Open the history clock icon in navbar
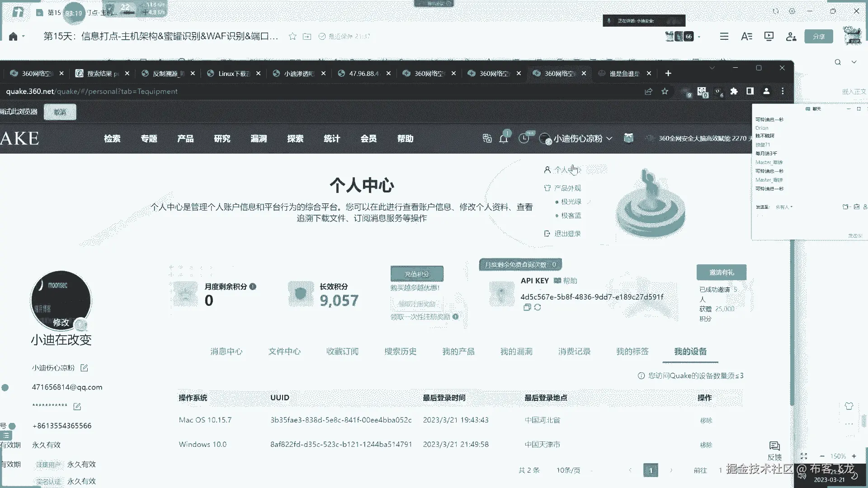Image resolution: width=868 pixels, height=488 pixels. click(524, 138)
